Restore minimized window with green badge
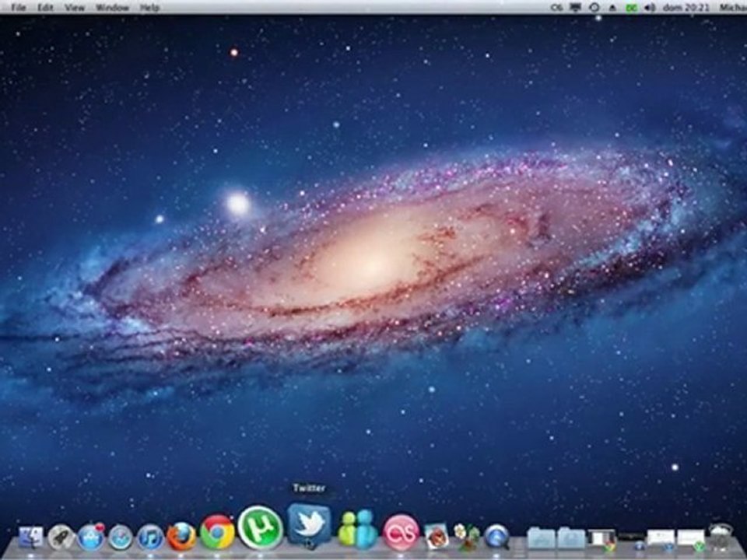The height and width of the screenshot is (560, 747). pos(691,540)
